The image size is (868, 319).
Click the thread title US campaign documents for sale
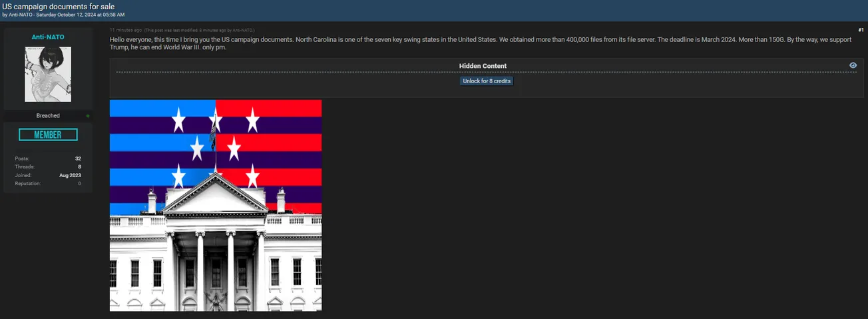pyautogui.click(x=59, y=6)
